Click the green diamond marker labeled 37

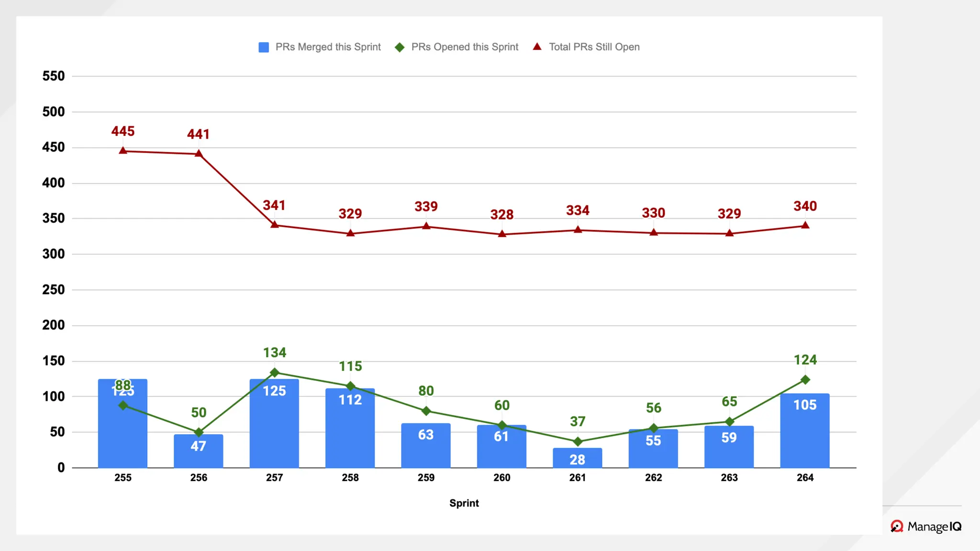click(x=578, y=441)
